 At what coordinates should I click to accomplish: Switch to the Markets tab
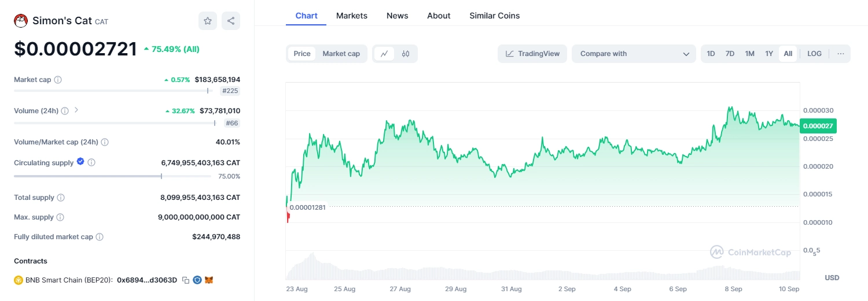tap(351, 16)
